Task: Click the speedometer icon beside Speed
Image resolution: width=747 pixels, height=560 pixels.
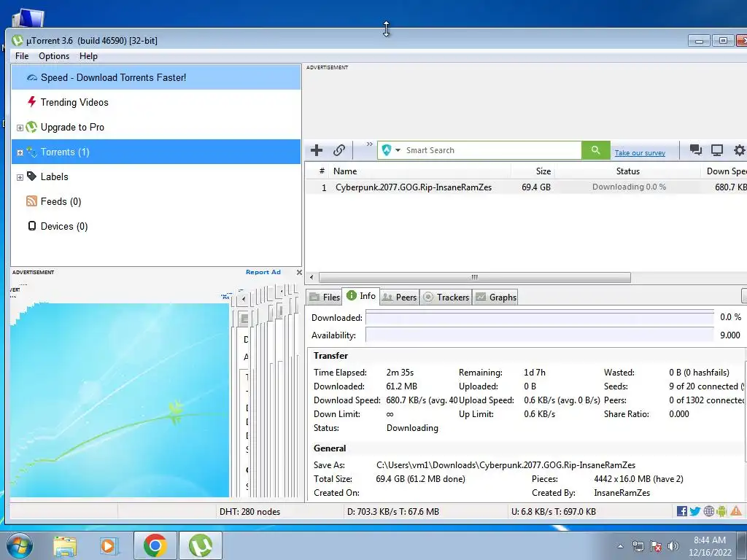Action: [32, 77]
